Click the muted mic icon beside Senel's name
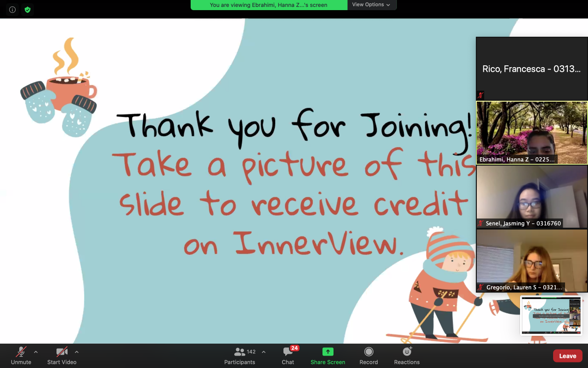The width and height of the screenshot is (588, 368). [x=481, y=223]
